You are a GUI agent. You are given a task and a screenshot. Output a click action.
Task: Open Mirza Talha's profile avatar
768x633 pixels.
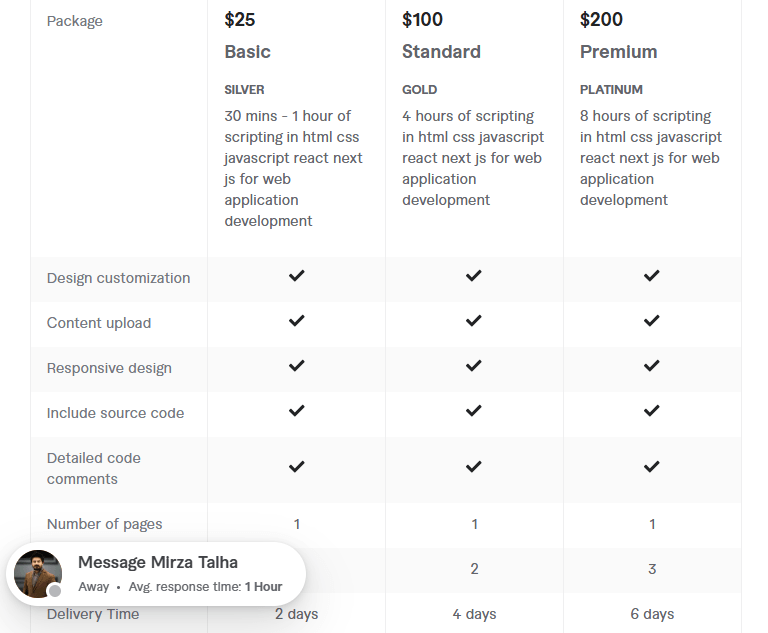click(39, 574)
